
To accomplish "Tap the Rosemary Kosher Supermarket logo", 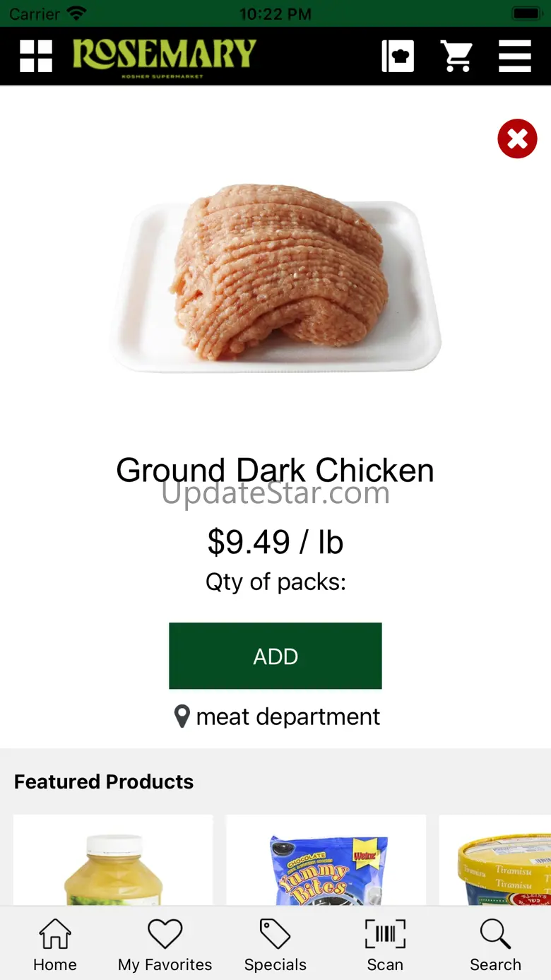I will [164, 57].
